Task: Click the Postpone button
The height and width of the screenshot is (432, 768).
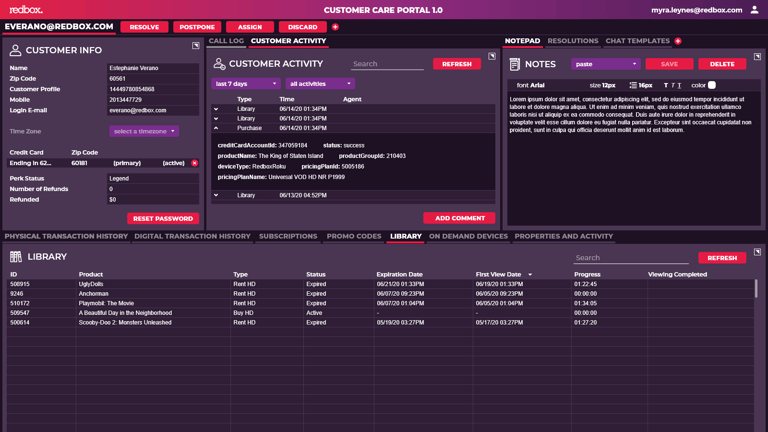Action: pos(197,27)
